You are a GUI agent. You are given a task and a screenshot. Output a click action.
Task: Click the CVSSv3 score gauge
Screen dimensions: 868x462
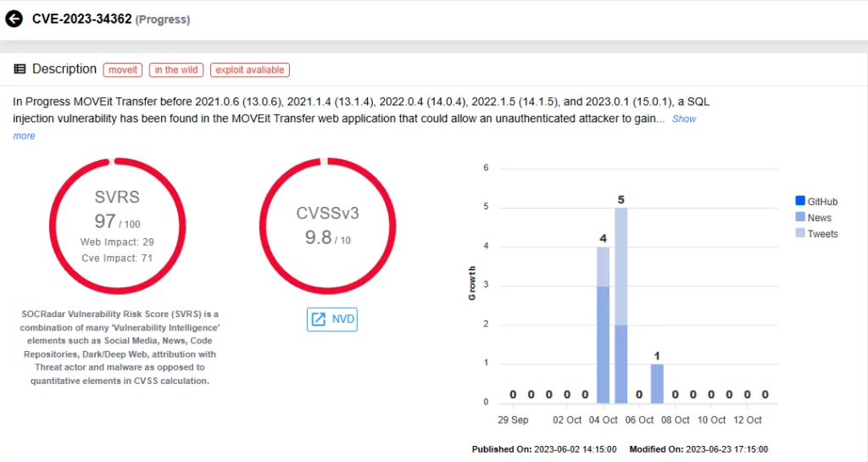328,225
